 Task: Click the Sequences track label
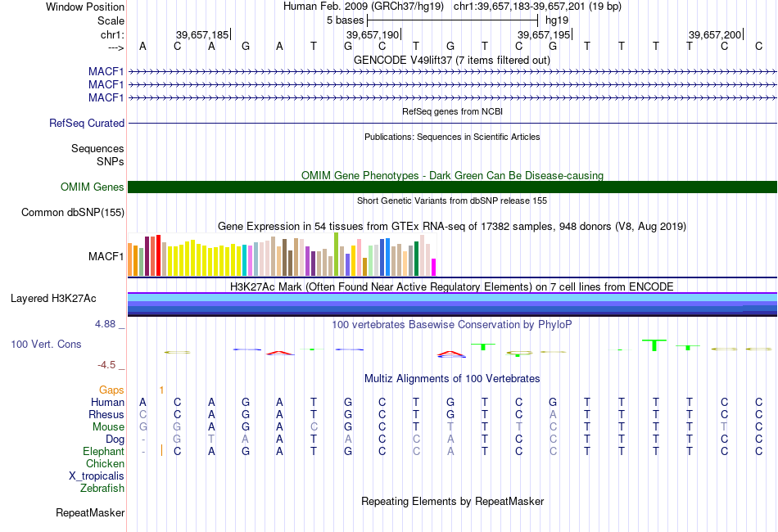(97, 148)
